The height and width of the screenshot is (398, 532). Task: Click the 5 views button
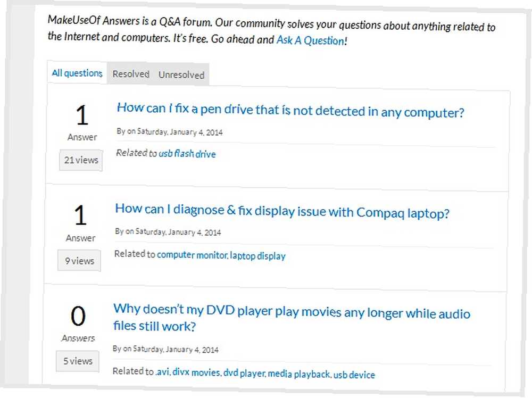[78, 361]
